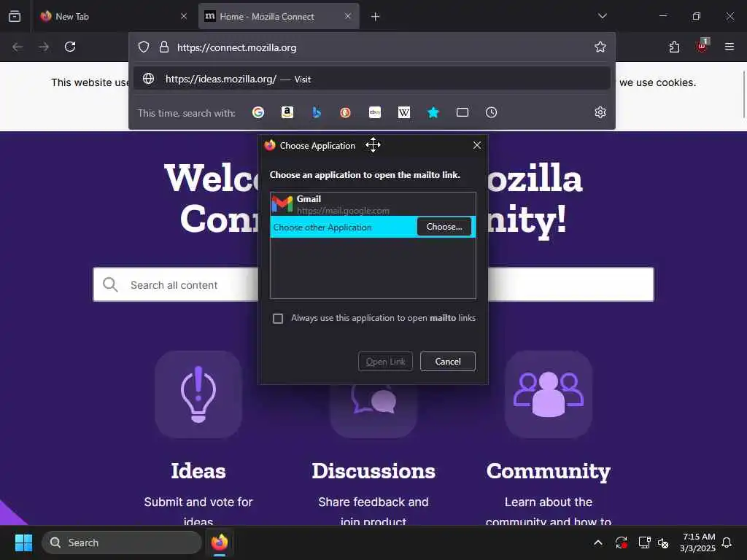Open Firefox application menu

(x=729, y=47)
